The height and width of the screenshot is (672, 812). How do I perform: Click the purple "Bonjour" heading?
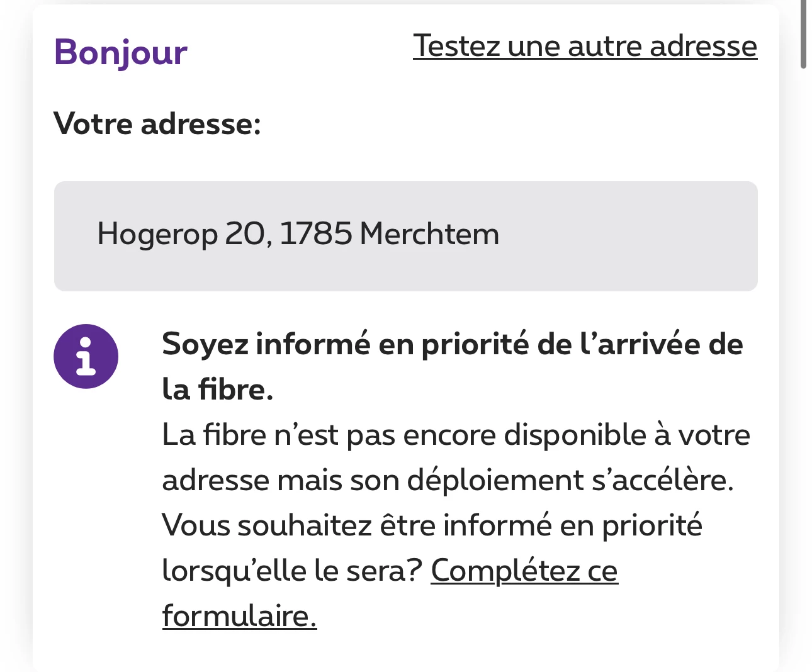[x=120, y=52]
